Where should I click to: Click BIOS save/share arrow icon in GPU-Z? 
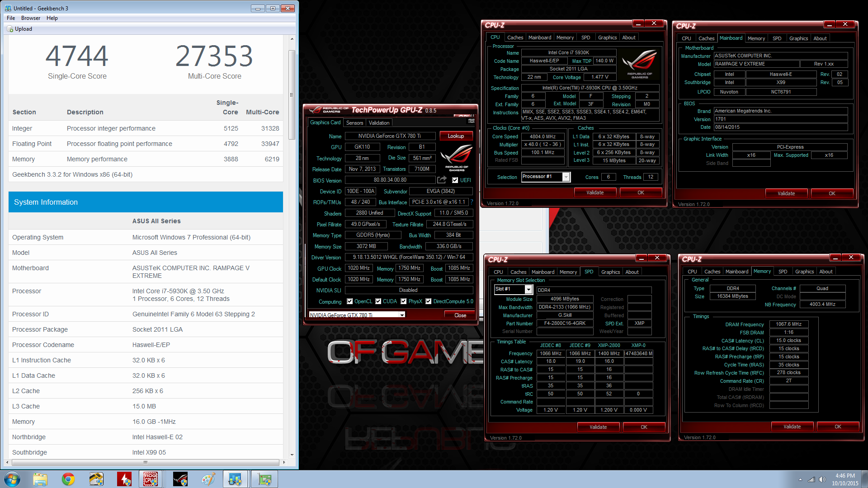[x=442, y=180]
